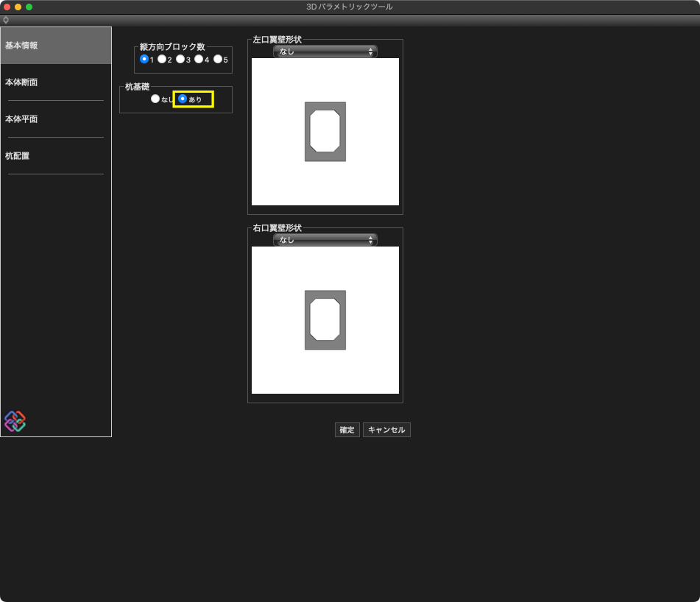Open the 左口翼壁形状 dropdown
Screen dimensions: 700x602
(x=325, y=52)
